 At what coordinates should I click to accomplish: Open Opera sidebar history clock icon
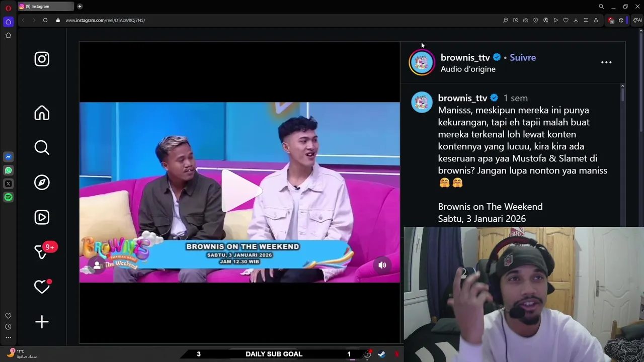(x=8, y=327)
